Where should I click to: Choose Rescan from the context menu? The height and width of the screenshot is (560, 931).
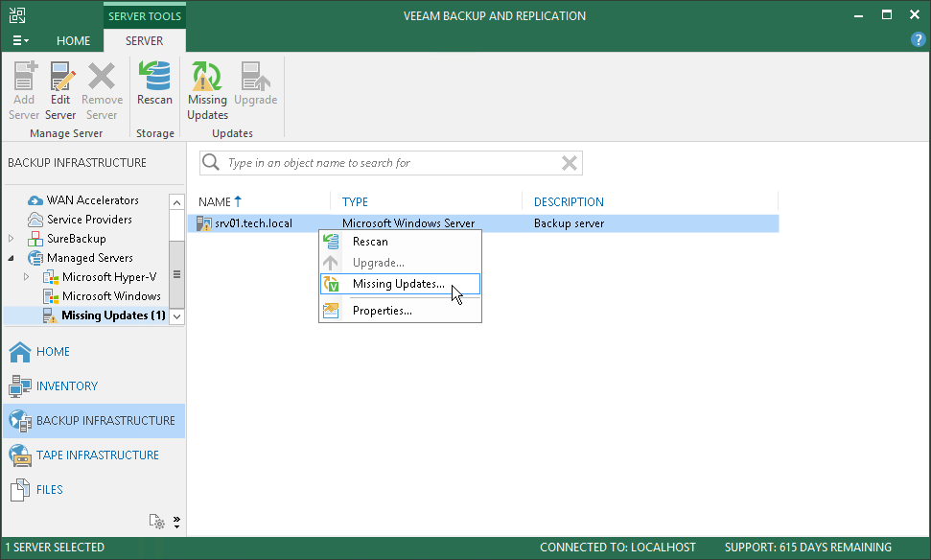pyautogui.click(x=400, y=242)
